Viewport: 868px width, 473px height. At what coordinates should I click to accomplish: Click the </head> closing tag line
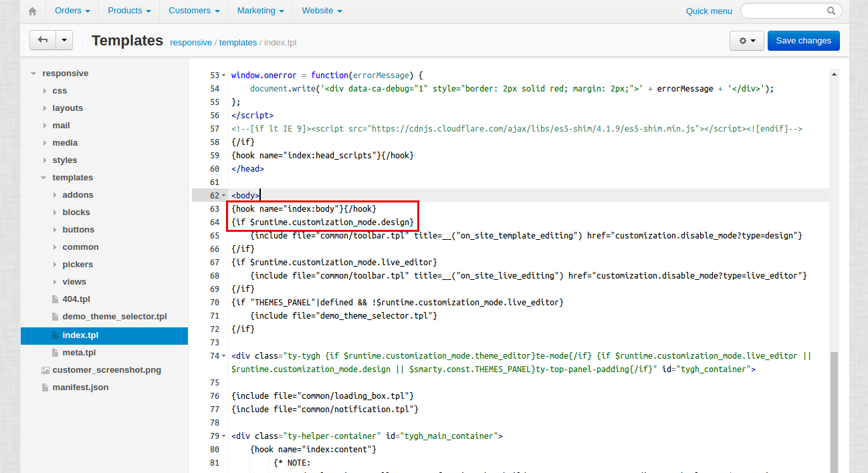click(247, 169)
